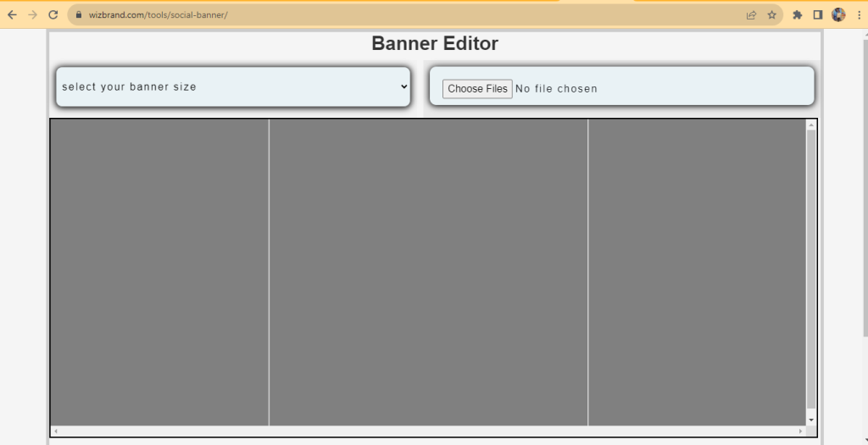Click the canvas horizontal scrollbar right arrow
This screenshot has width=868, height=445.
click(800, 431)
